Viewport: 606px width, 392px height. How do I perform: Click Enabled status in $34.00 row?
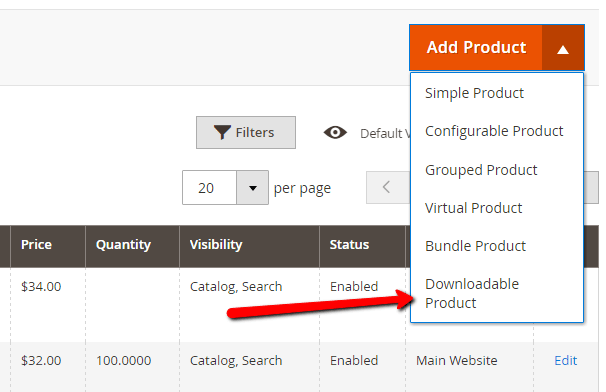(354, 287)
